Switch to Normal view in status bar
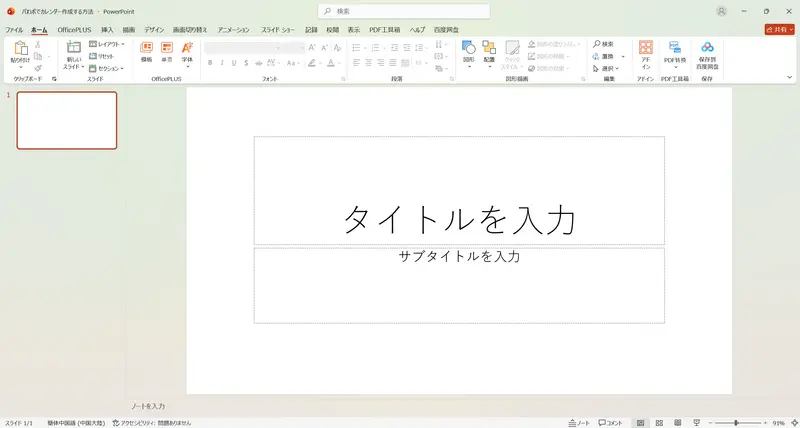Image resolution: width=800 pixels, height=428 pixels. point(640,423)
